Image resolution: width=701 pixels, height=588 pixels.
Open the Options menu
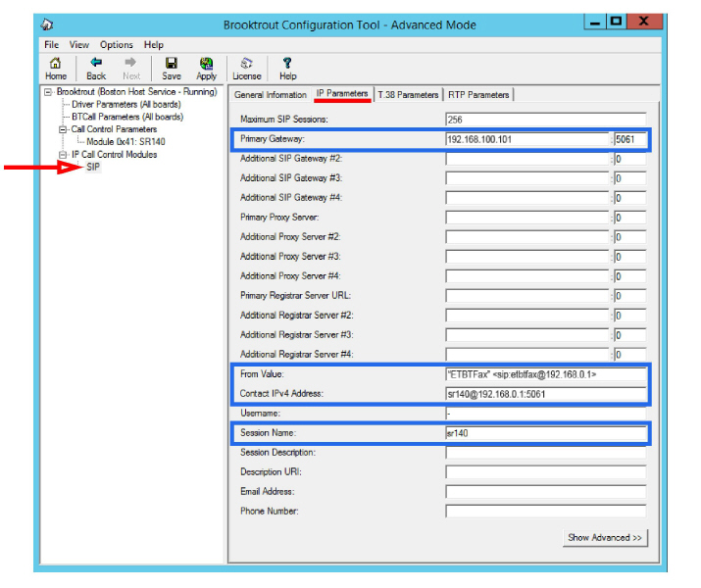point(116,45)
